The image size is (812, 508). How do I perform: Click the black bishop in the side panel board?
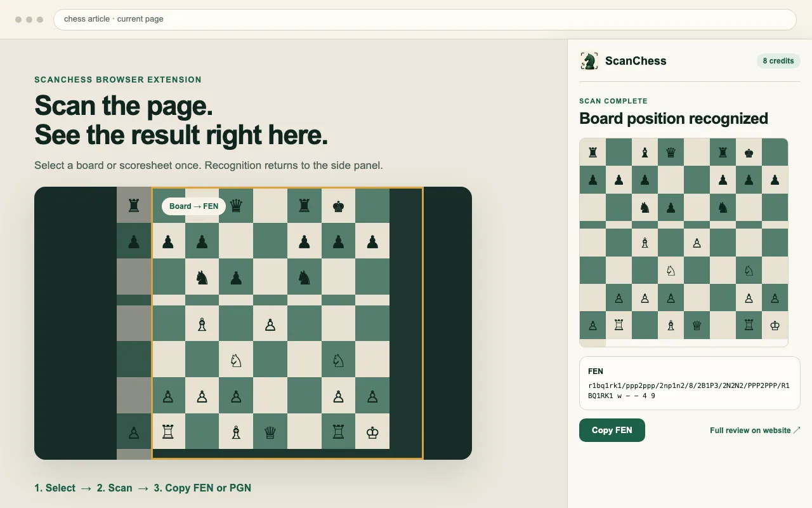645,152
